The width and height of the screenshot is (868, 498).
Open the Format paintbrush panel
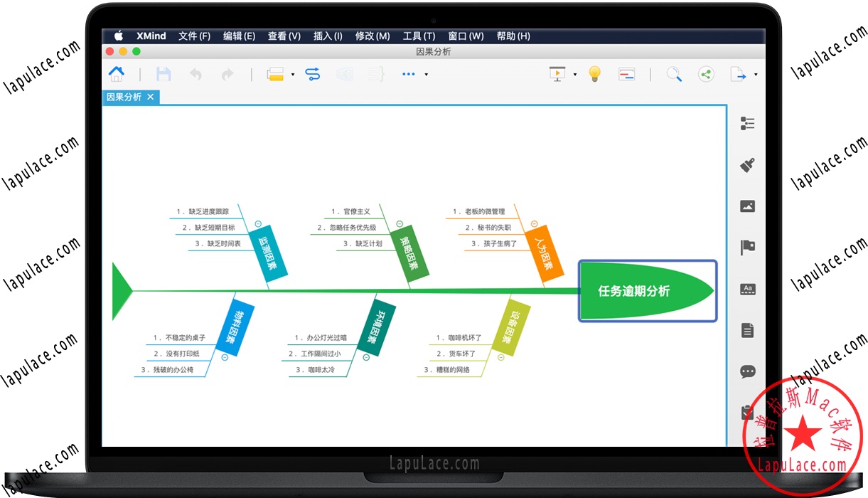(747, 164)
